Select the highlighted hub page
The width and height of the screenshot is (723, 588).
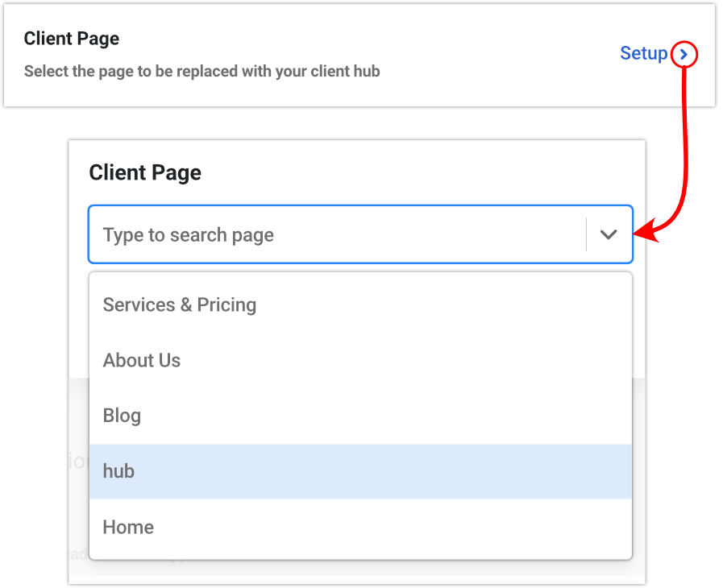pos(360,471)
